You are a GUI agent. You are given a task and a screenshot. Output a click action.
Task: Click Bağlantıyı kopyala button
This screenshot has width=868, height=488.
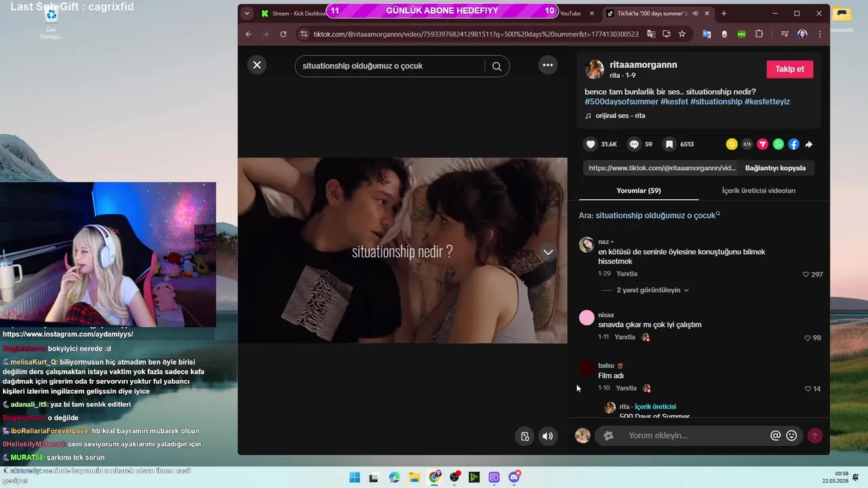tap(775, 168)
